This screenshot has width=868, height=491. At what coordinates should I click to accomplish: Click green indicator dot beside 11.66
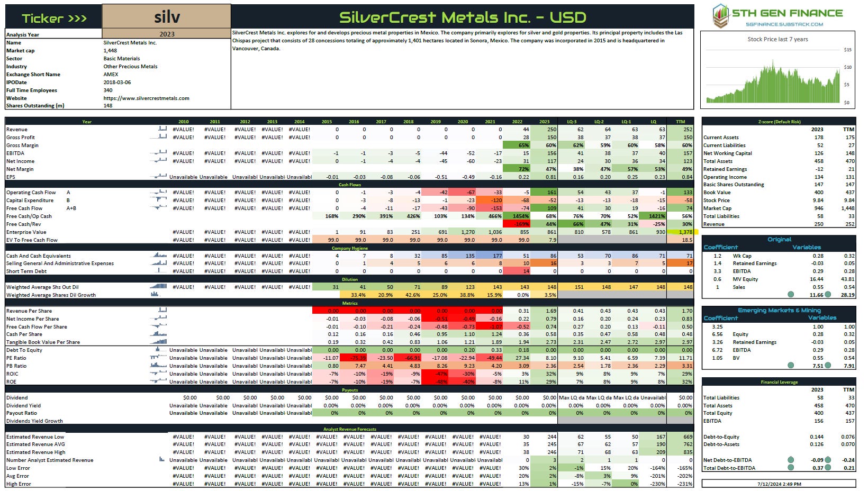791,294
